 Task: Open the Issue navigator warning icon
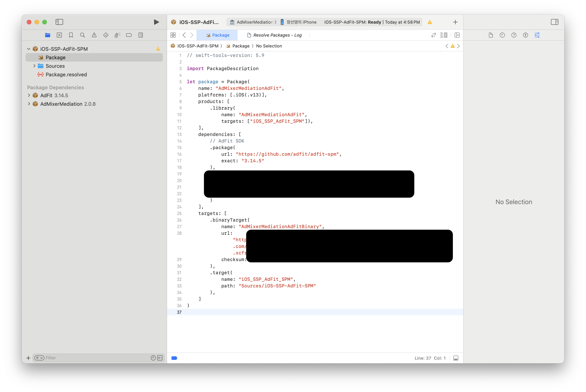pyautogui.click(x=94, y=35)
